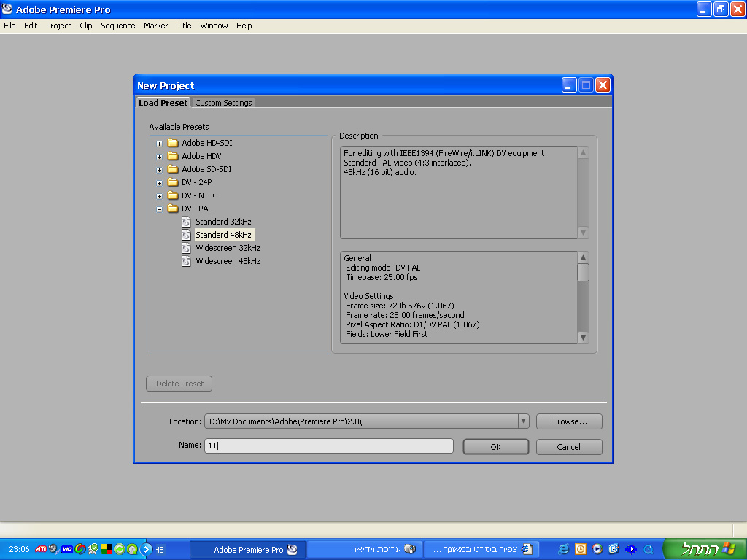747x560 pixels.
Task: Click the QuickTime icon in the quick launch
Action: pyautogui.click(x=649, y=549)
